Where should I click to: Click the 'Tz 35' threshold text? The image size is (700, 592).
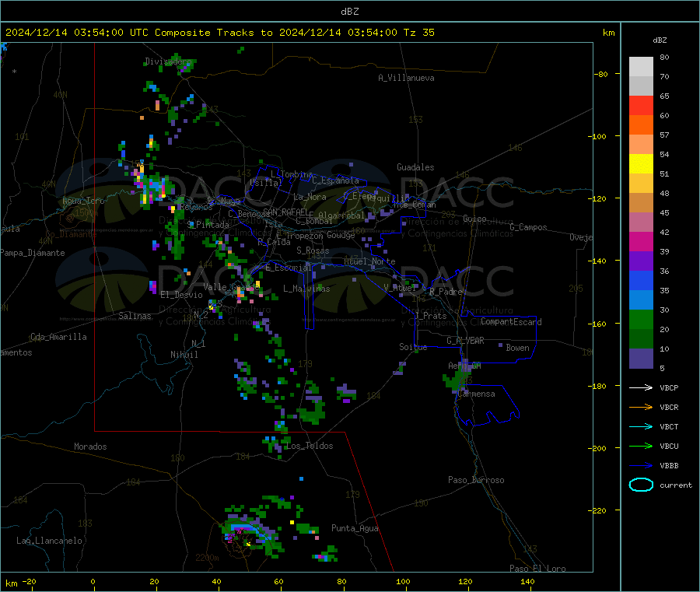tap(418, 33)
